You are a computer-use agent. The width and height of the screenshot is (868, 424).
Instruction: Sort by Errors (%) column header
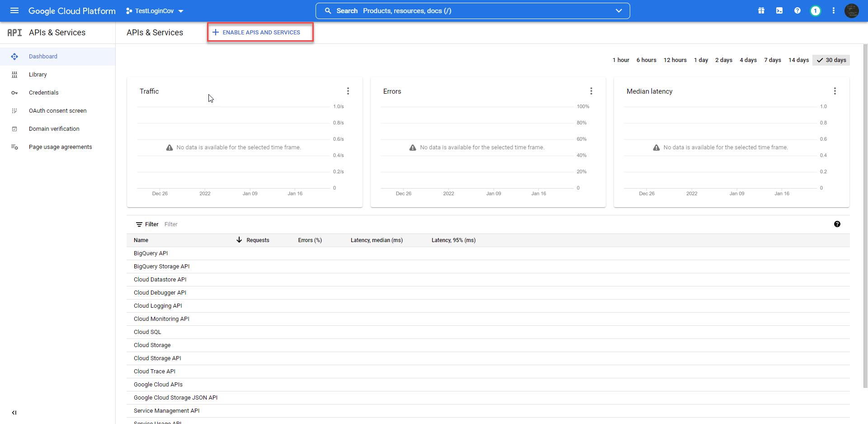coord(310,240)
